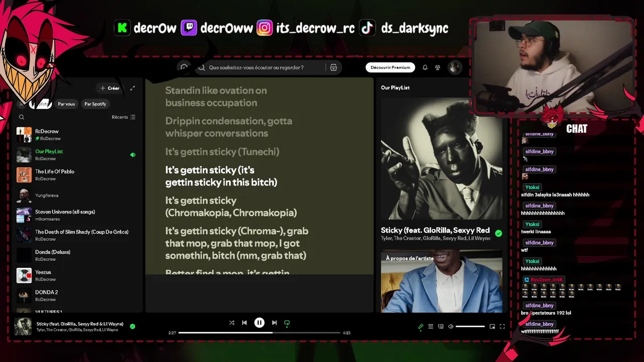Open the Sticky song title in right panel

tap(435, 230)
